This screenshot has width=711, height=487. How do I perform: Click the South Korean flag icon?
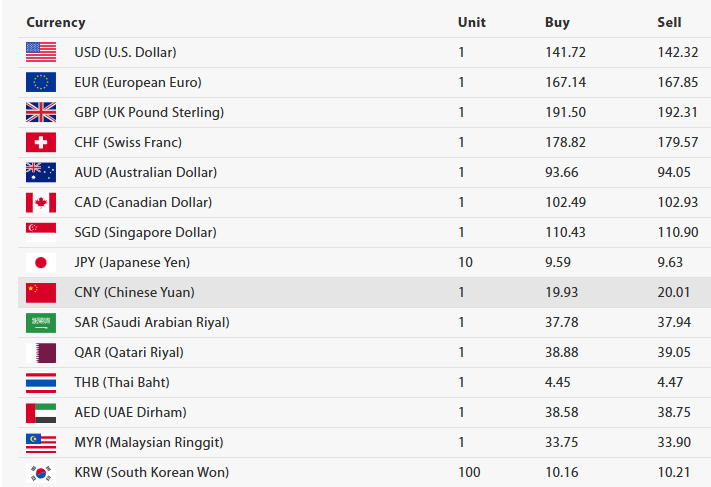41,472
